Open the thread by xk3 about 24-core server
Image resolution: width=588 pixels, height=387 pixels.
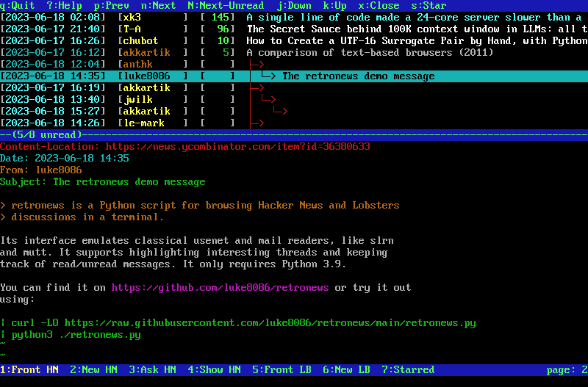pyautogui.click(x=294, y=17)
